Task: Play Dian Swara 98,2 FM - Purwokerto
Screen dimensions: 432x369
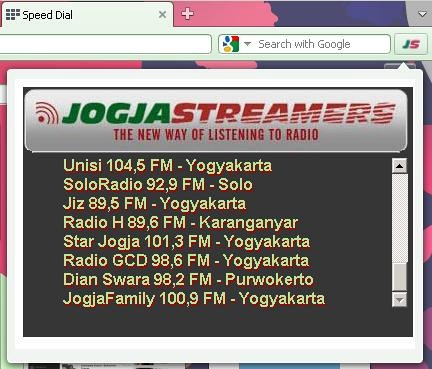Action: tap(188, 279)
